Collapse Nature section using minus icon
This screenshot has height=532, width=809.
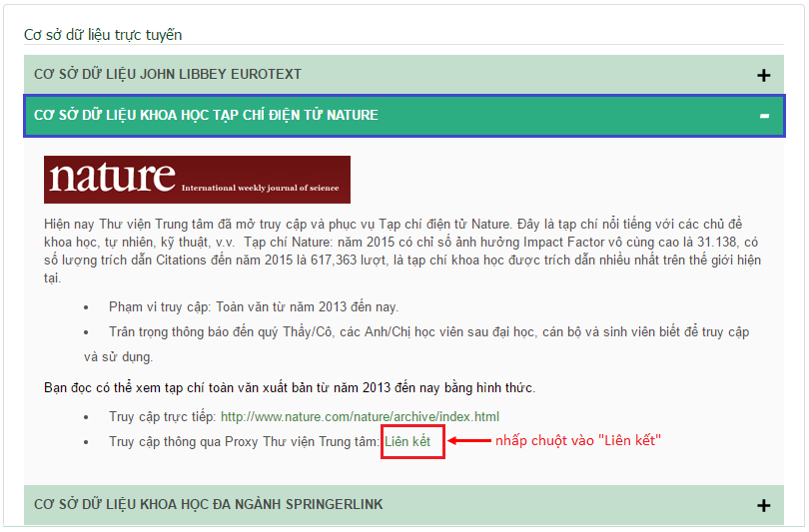[764, 116]
